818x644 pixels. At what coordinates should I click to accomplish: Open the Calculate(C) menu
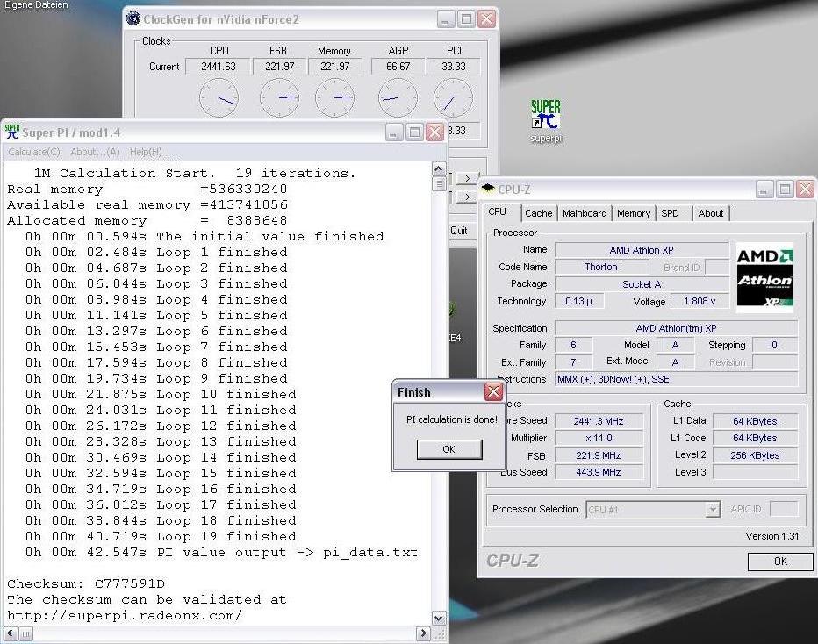[x=34, y=152]
